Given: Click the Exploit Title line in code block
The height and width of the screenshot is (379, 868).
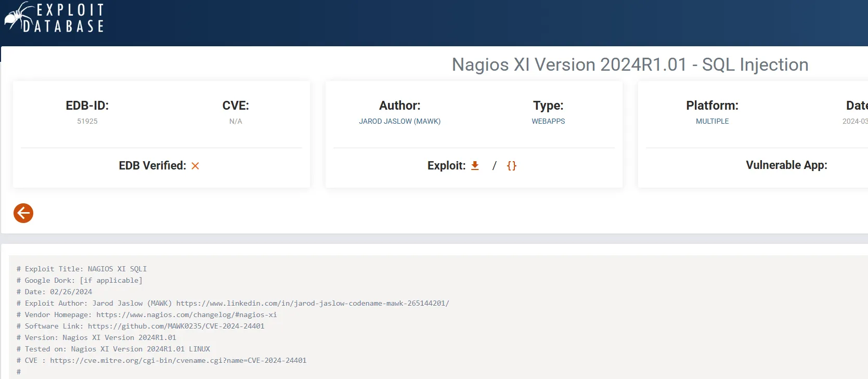Looking at the screenshot, I should (82, 269).
